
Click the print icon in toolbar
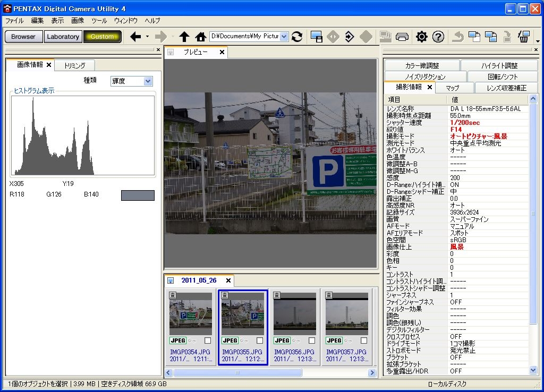(x=402, y=37)
